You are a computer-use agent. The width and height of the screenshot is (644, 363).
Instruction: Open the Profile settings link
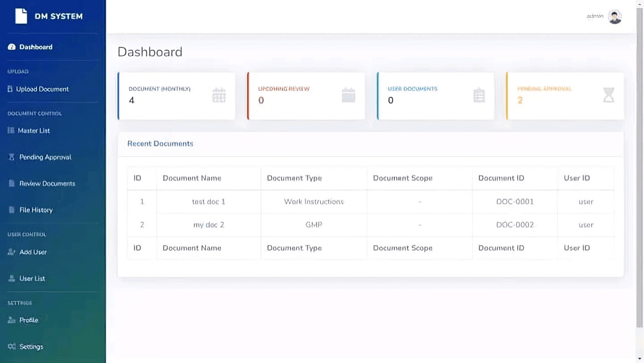(29, 320)
